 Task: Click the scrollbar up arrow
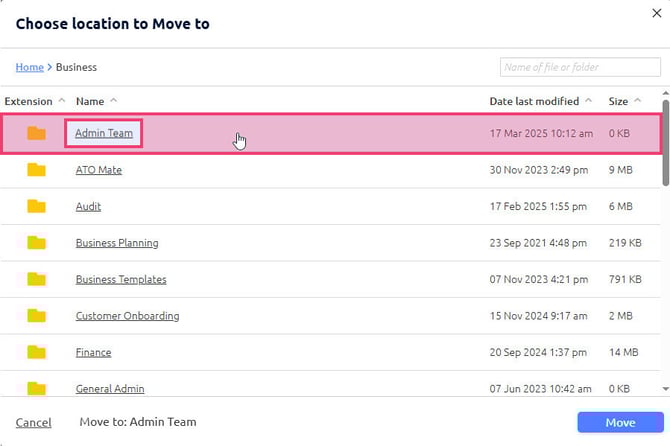(x=665, y=93)
